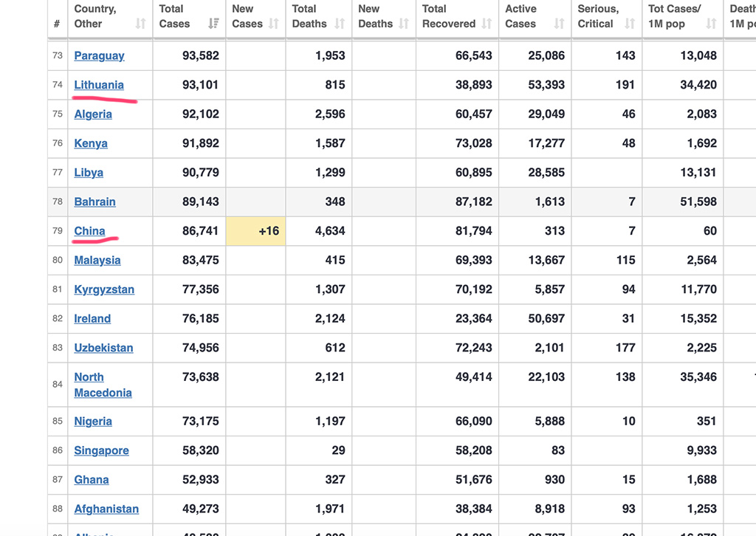The height and width of the screenshot is (536, 756).
Task: Select Afghanistan's total deaths value 1,971
Action: pyautogui.click(x=330, y=509)
